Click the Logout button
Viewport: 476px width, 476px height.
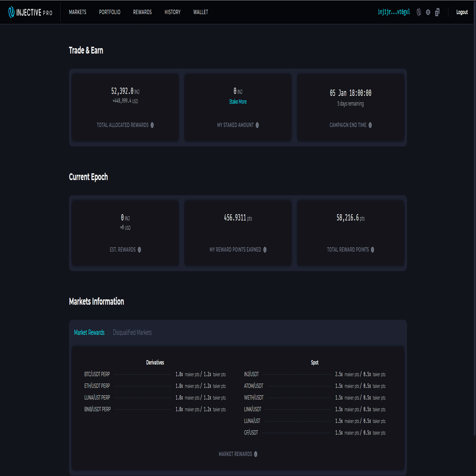462,12
